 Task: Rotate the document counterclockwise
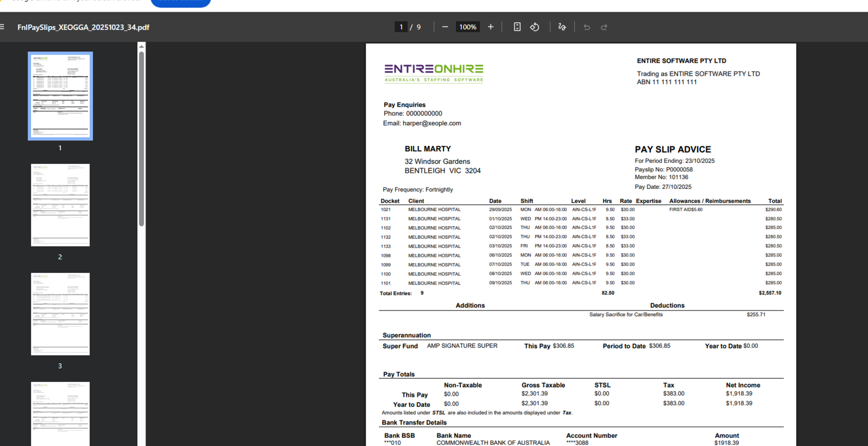(x=535, y=27)
